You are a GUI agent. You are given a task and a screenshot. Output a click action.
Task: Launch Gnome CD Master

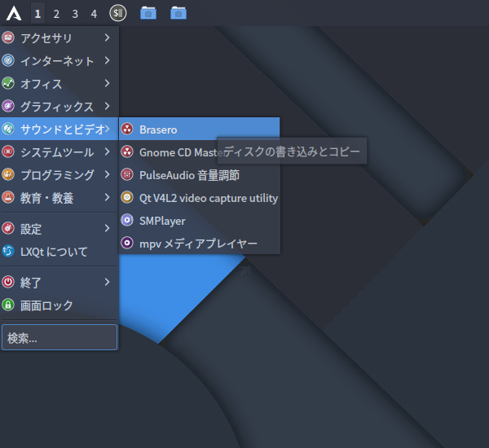200,152
